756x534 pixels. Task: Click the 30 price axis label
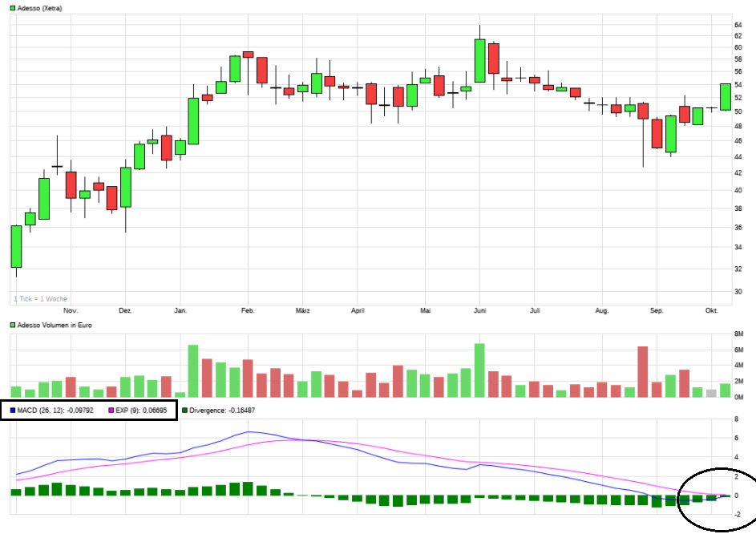738,291
